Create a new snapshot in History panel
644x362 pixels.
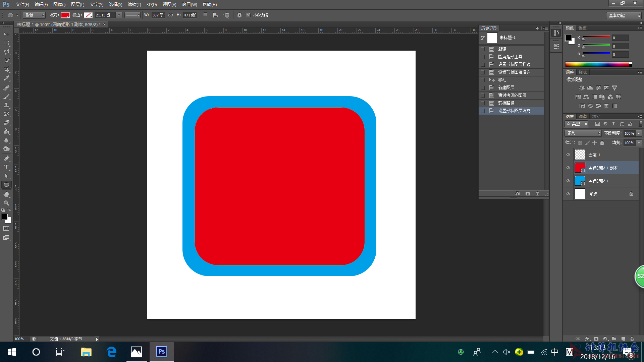coord(528,194)
